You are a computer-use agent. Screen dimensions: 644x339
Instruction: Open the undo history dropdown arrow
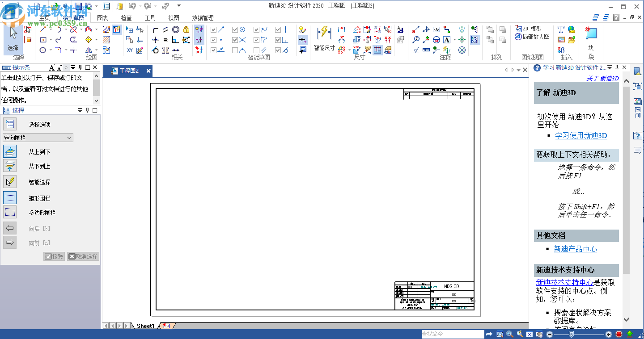[140, 6]
